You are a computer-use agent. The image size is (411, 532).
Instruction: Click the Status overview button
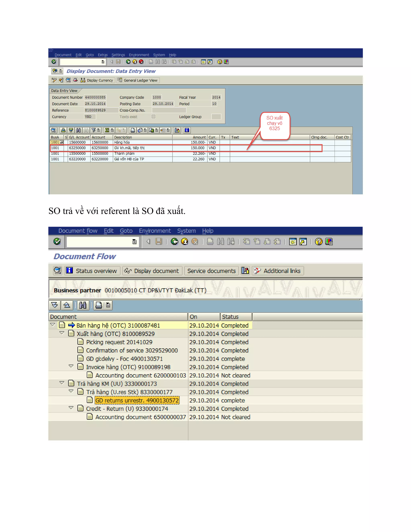92,271
